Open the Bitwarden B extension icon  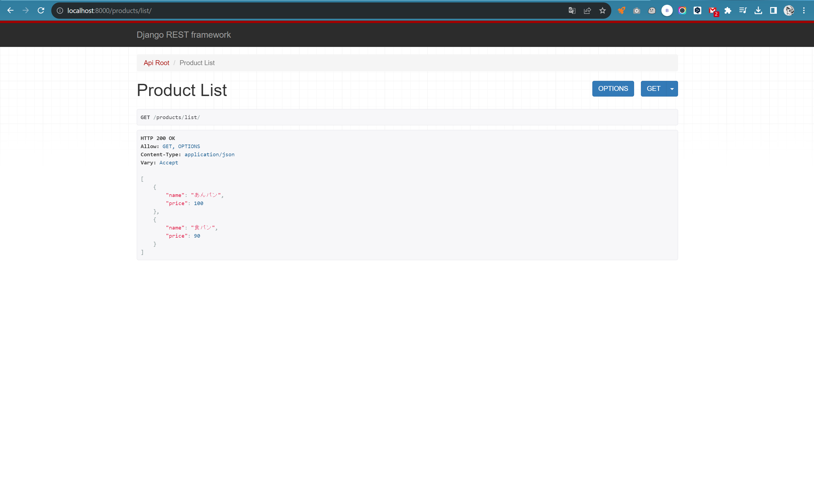pyautogui.click(x=667, y=10)
